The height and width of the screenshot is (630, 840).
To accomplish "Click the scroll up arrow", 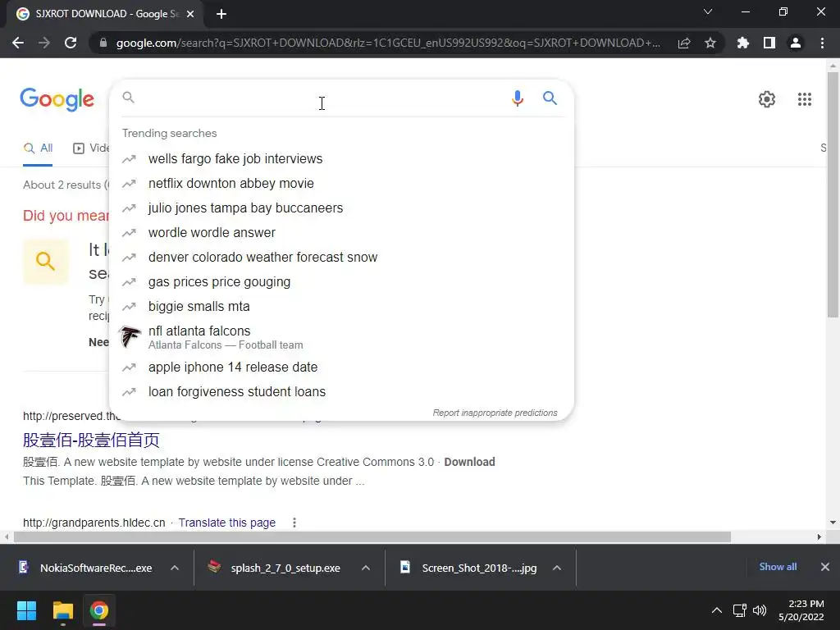I will tap(833, 66).
